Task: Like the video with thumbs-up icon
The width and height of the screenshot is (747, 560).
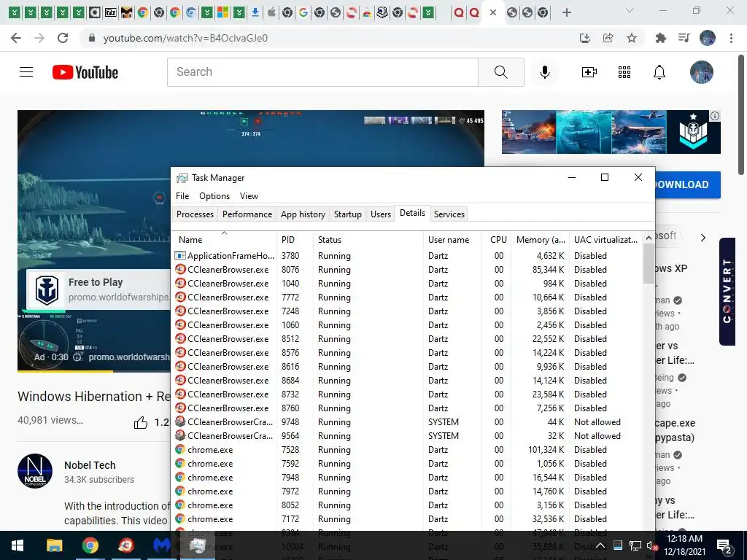Action: coord(141,422)
